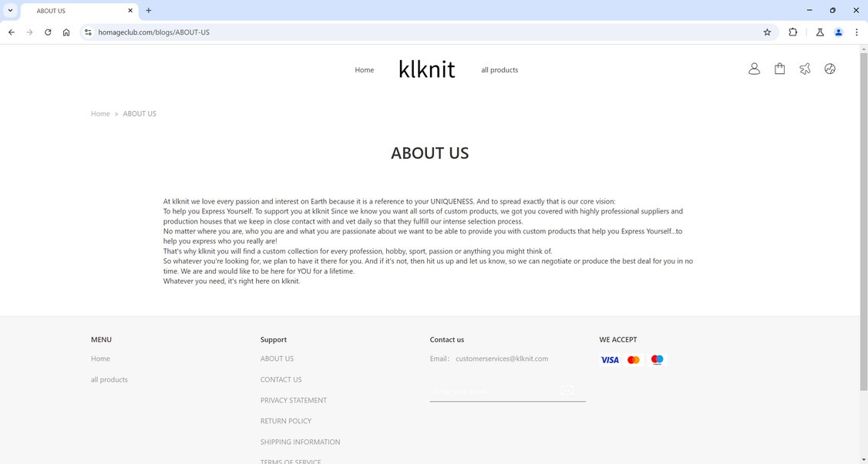Reload the page with the refresh icon
Image resolution: width=868 pixels, height=464 pixels.
pyautogui.click(x=48, y=32)
